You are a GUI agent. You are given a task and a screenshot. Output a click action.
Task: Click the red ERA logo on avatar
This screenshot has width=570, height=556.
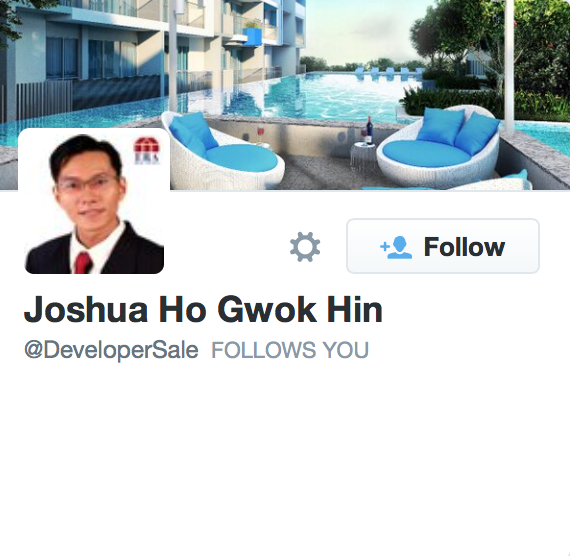coord(147,151)
